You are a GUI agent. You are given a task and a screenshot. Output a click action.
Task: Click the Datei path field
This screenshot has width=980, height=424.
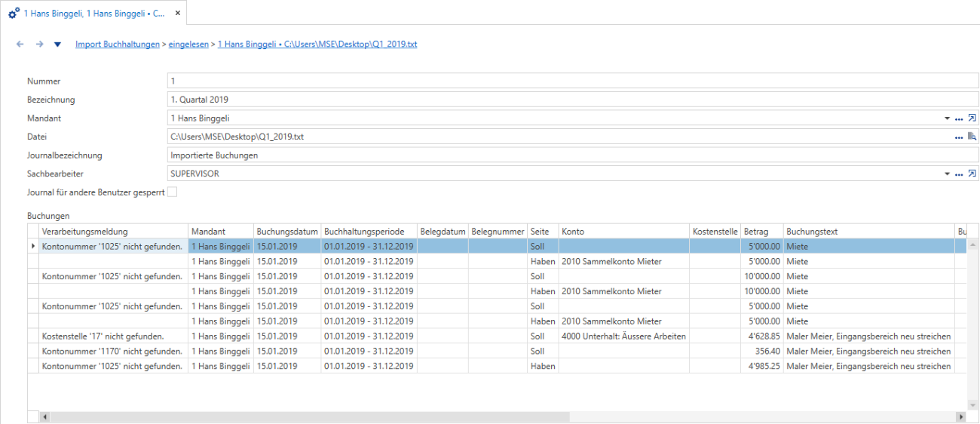point(558,137)
